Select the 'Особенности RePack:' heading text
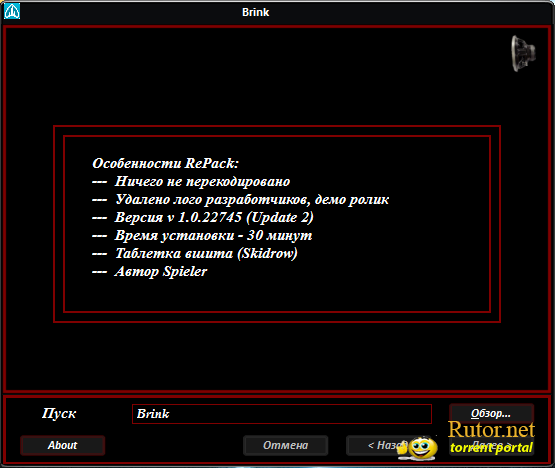Viewport: 555px width, 468px height. tap(166, 163)
